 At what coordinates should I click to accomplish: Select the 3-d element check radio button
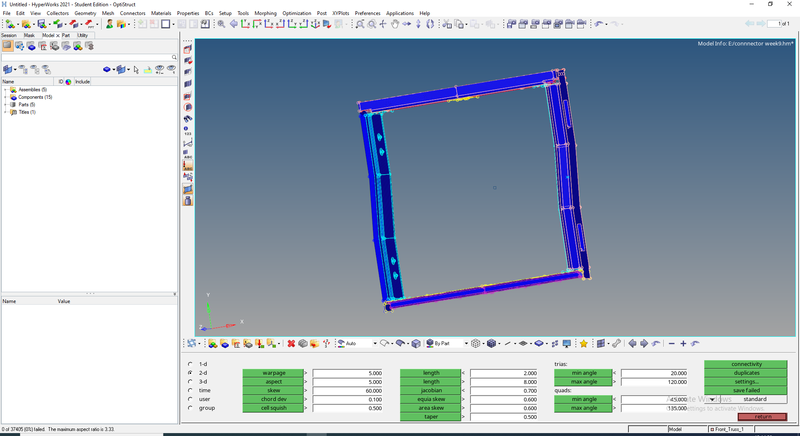pyautogui.click(x=190, y=381)
